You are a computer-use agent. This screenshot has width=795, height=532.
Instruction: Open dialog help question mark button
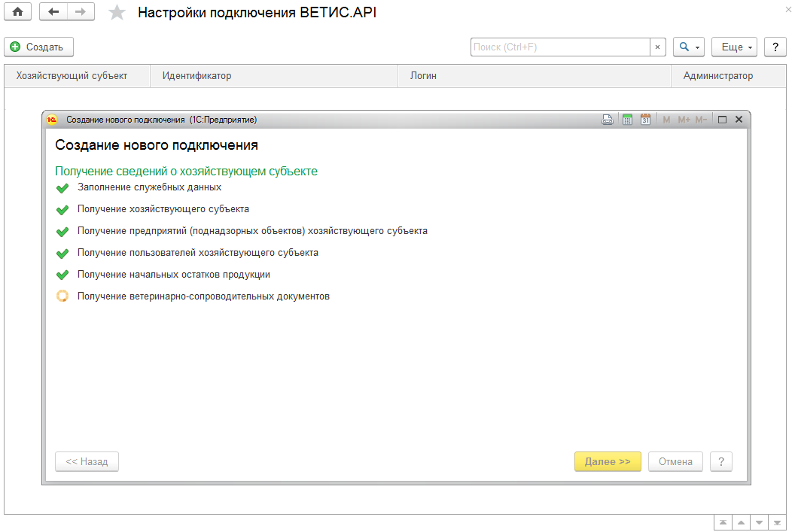click(721, 461)
